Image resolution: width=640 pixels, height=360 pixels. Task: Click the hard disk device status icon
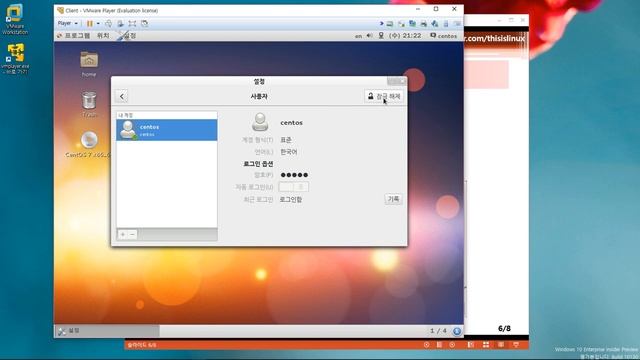[x=390, y=24]
